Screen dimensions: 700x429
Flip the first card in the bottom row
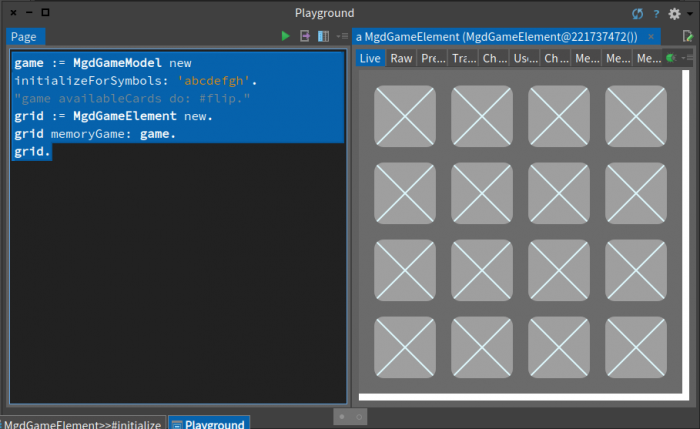pyautogui.click(x=405, y=347)
